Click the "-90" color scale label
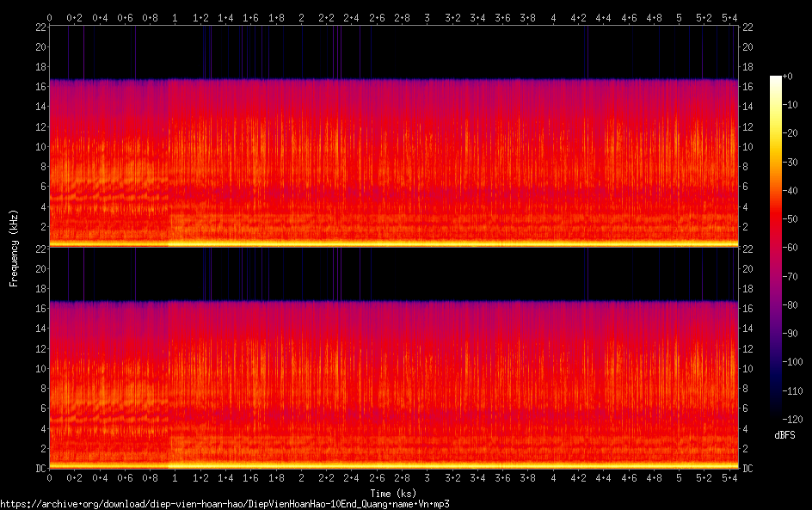 click(790, 334)
